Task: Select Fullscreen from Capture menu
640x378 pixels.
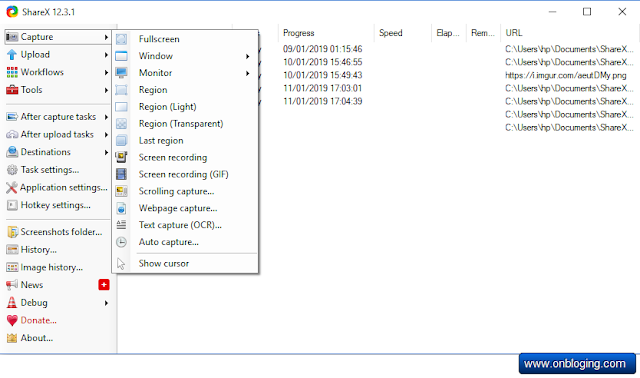Action: pos(185,39)
